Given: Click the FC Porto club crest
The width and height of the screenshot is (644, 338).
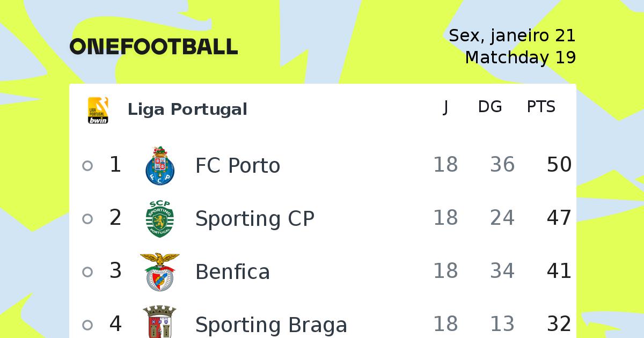Looking at the screenshot, I should (x=159, y=165).
